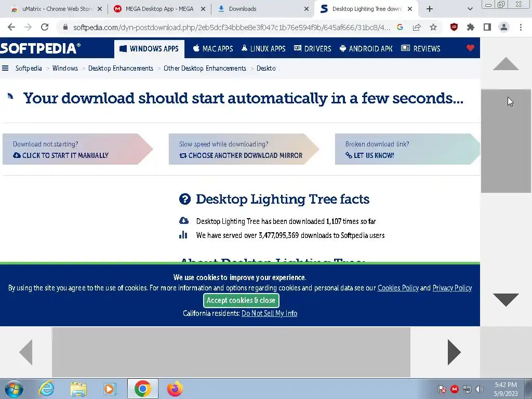This screenshot has height=399, width=532.
Task: Open the Cookies Policy link
Action: [398, 288]
